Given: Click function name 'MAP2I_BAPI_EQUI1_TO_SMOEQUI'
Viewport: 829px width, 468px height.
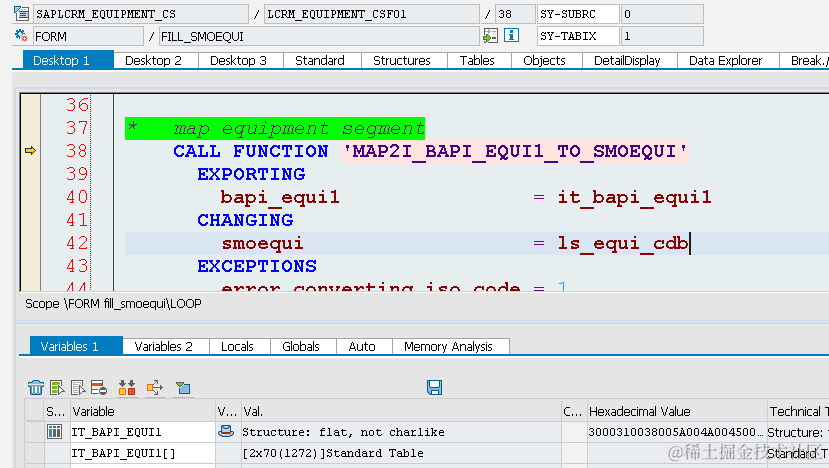Looking at the screenshot, I should (514, 151).
